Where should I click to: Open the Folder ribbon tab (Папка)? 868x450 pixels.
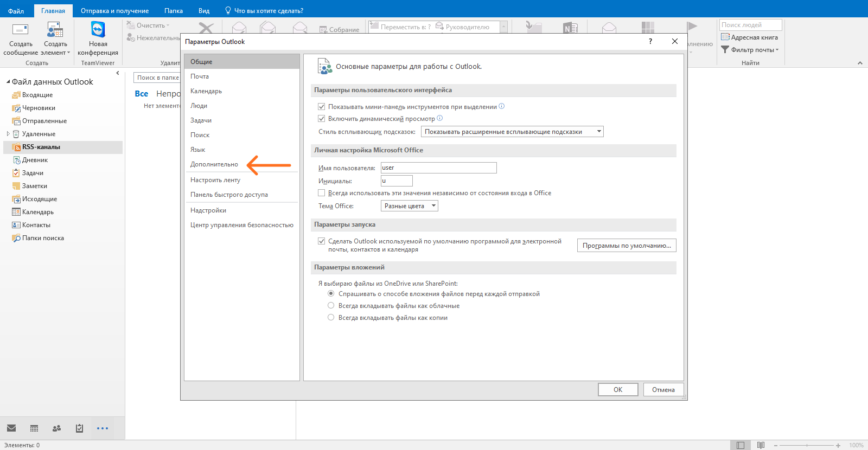click(174, 11)
